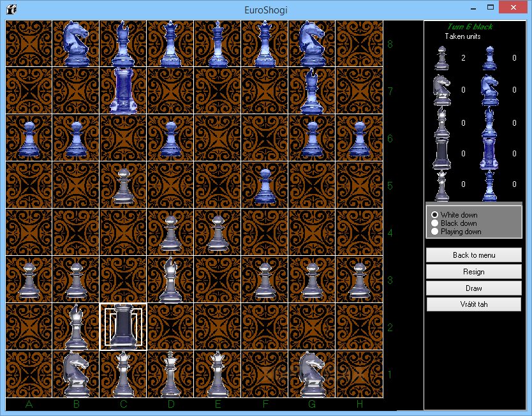532x416 pixels.
Task: Pick captured blue pawn in Taken units
Action: tap(489, 58)
